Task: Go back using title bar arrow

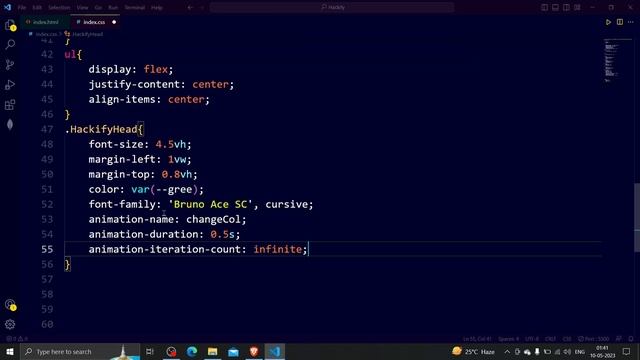Action: (x=190, y=7)
